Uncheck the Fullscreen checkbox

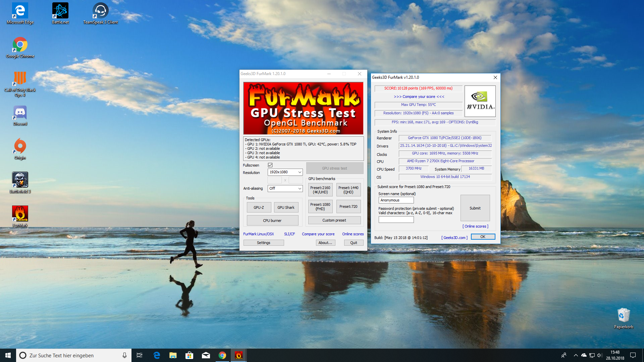click(x=270, y=165)
